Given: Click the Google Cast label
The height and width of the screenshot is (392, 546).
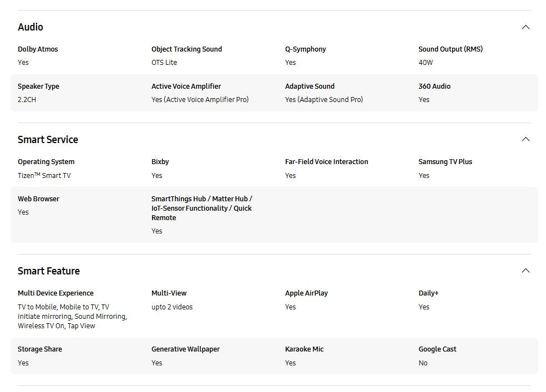Looking at the screenshot, I should (437, 349).
